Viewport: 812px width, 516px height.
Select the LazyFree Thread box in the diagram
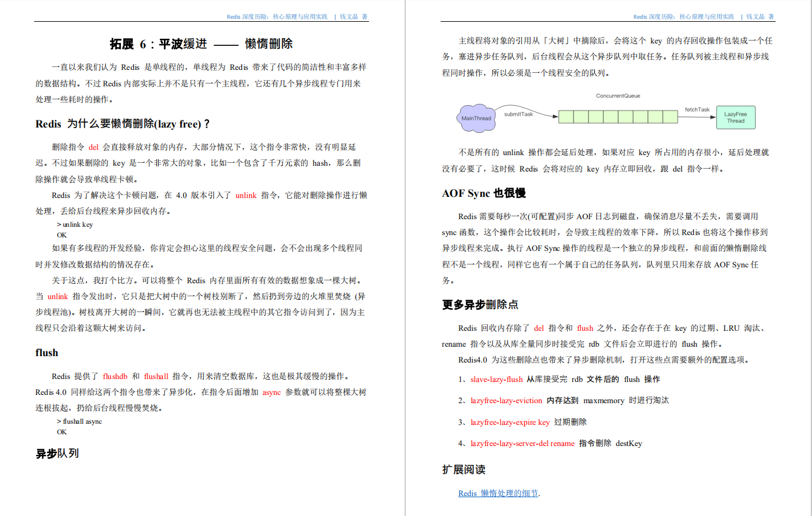coord(736,117)
